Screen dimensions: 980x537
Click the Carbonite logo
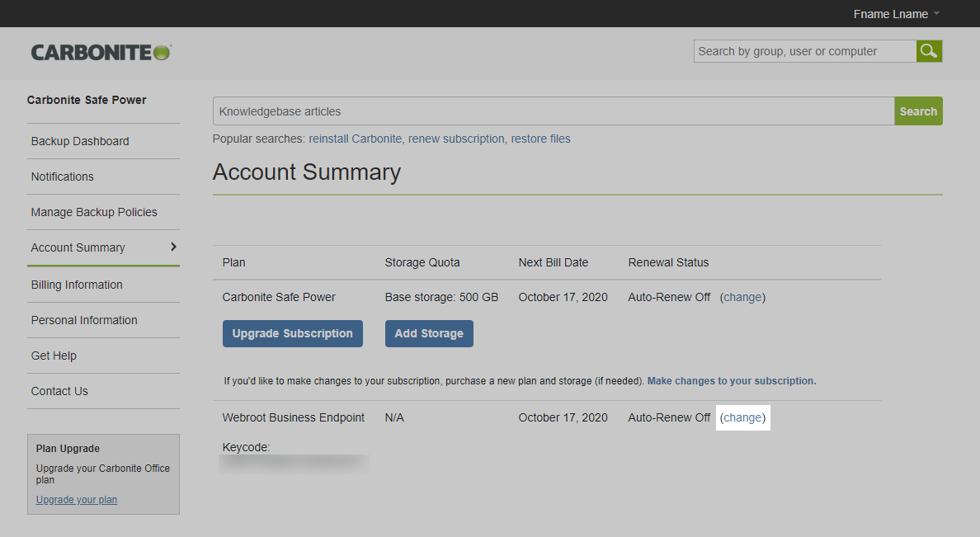pos(101,52)
